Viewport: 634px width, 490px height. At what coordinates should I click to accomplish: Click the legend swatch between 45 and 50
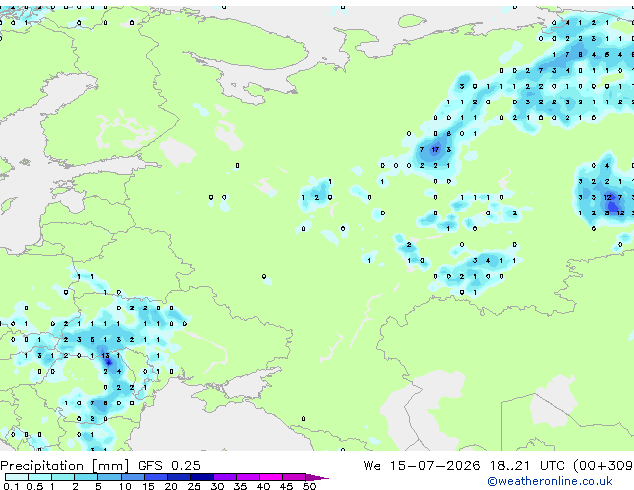[x=294, y=477]
